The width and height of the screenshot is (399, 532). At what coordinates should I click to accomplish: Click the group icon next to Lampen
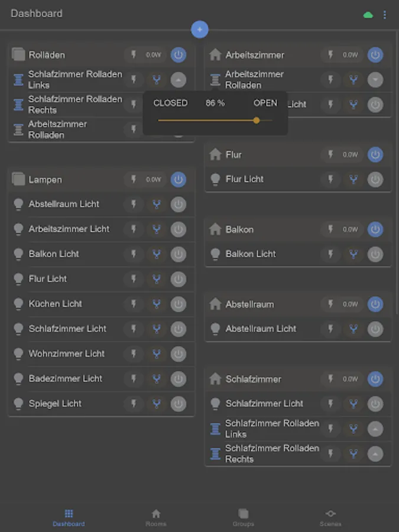pos(18,179)
